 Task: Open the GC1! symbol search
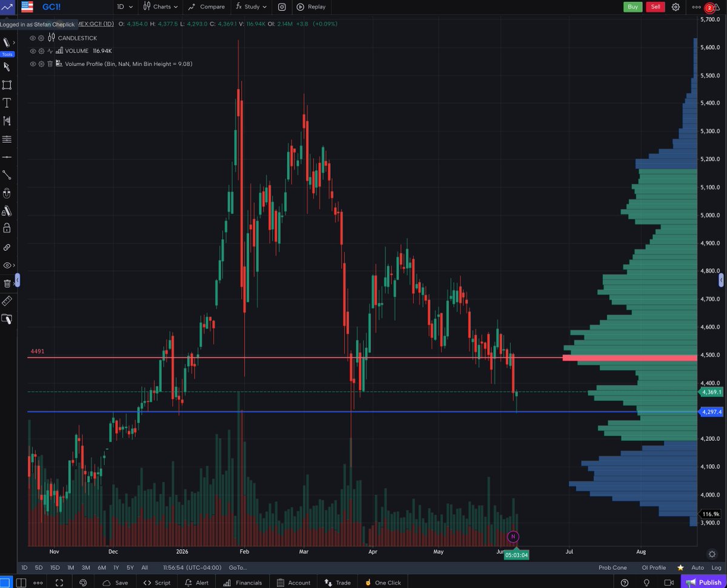pos(51,7)
